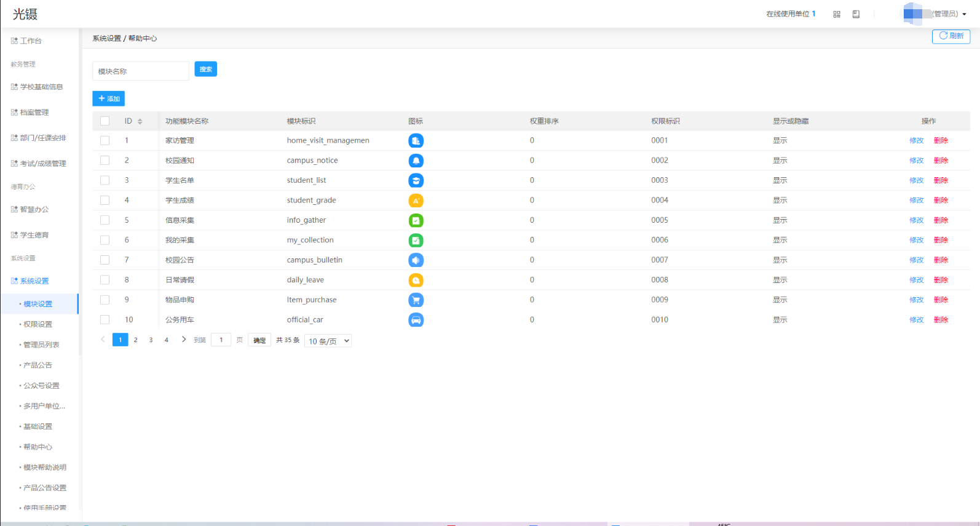
Task: Click the 在线使用单位 1 link
Action: (x=791, y=14)
